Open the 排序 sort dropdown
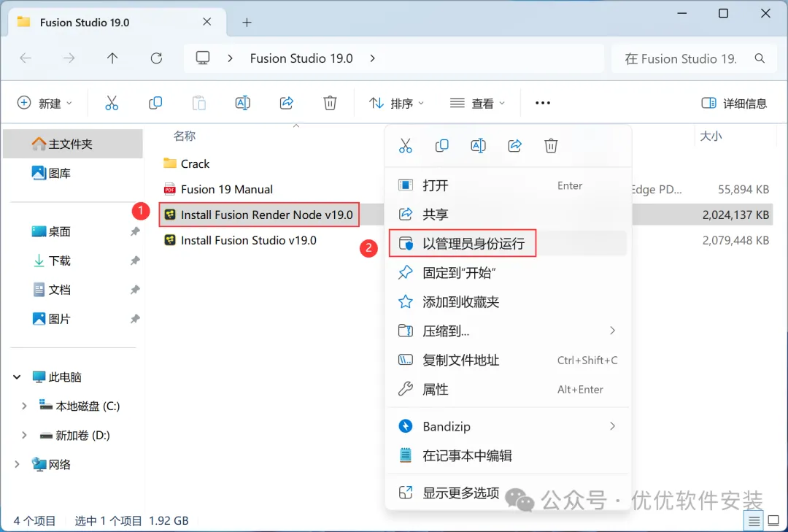Screen dimensions: 788x532 [x=396, y=103]
